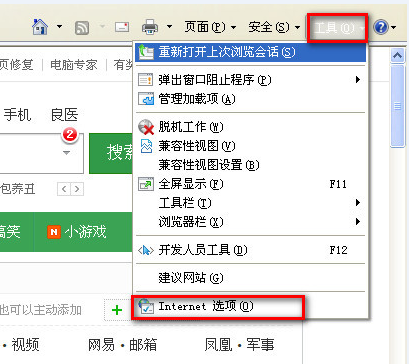The image size is (409, 364).
Task: Click the vertical scrollbar thumb
Action: [x=397, y=106]
